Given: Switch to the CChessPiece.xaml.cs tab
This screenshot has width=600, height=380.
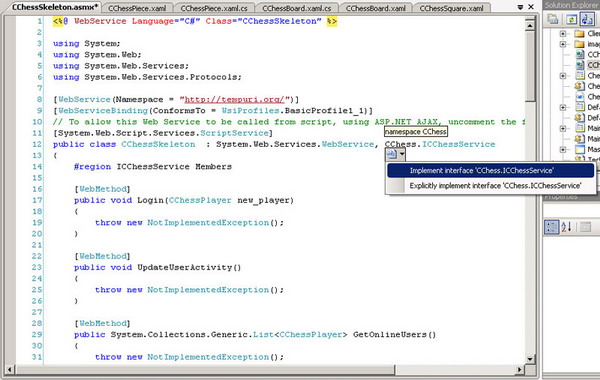Looking at the screenshot, I should (x=214, y=8).
